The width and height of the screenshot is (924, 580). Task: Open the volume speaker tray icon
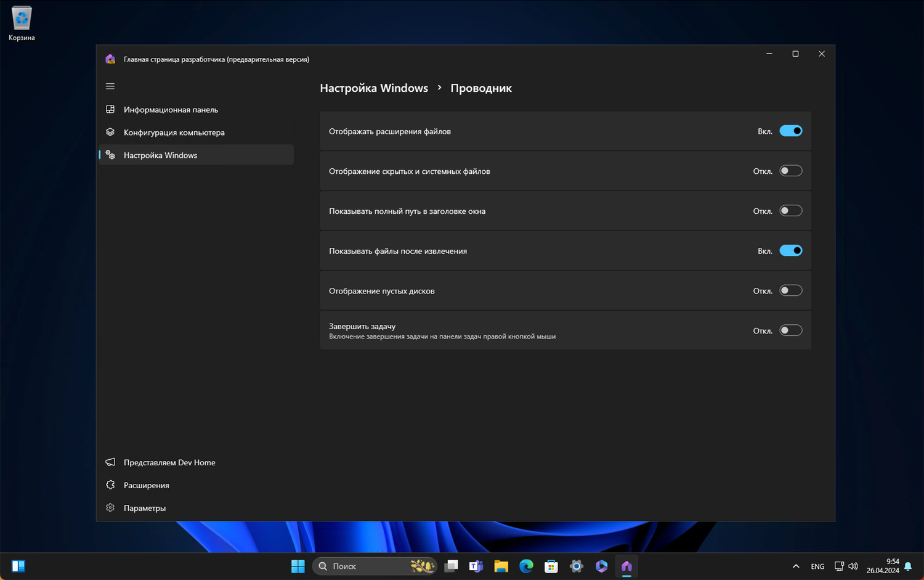pos(853,566)
